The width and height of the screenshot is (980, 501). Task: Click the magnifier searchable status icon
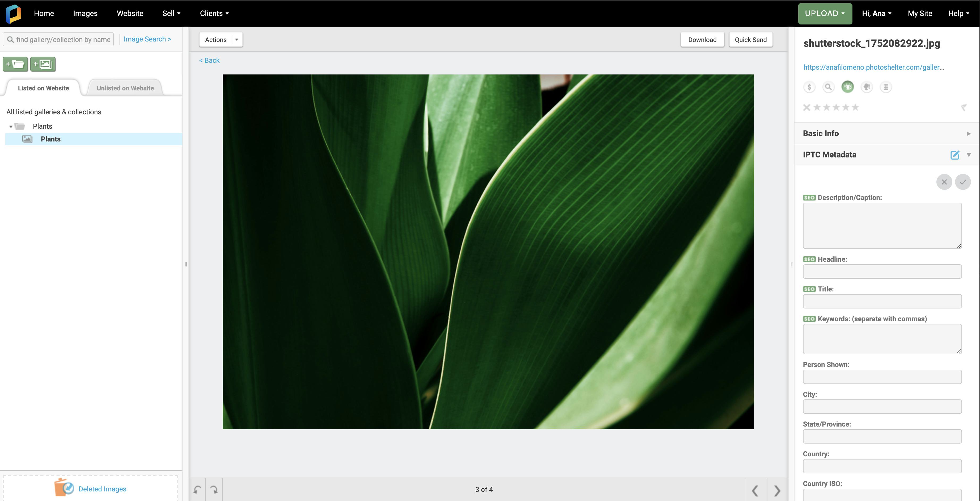tap(828, 87)
